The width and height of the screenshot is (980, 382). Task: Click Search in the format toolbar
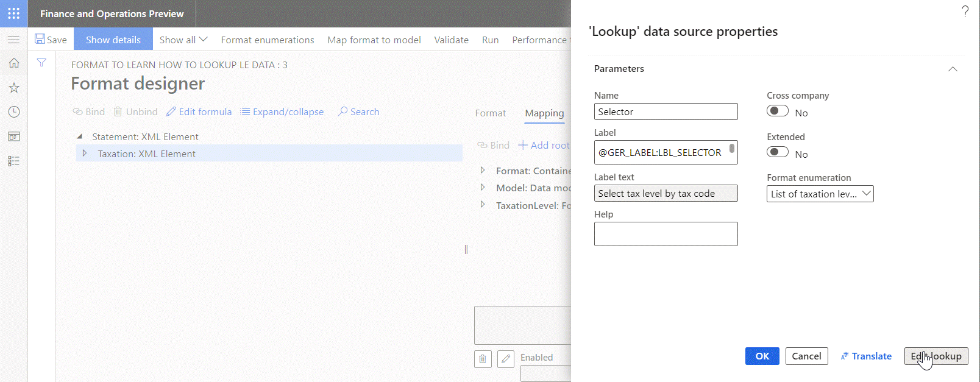pyautogui.click(x=359, y=111)
